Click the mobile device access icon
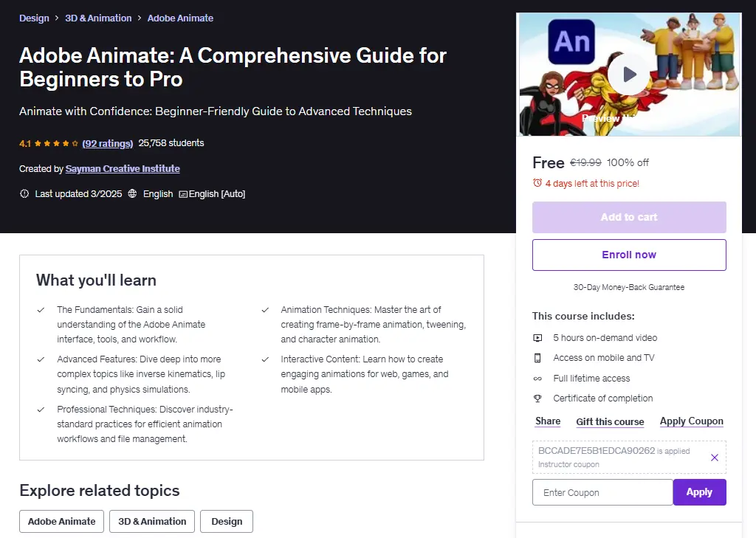 click(x=537, y=358)
